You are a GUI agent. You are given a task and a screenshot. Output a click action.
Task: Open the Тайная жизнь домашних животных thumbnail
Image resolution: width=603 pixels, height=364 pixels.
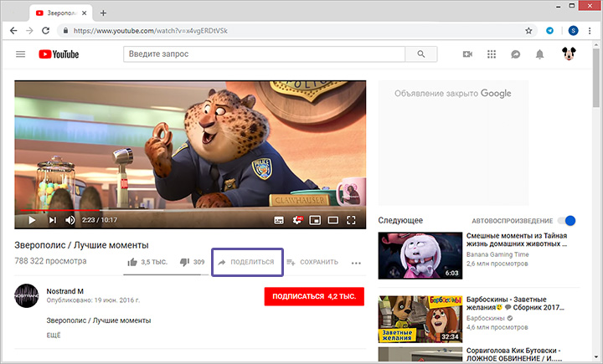click(x=420, y=255)
